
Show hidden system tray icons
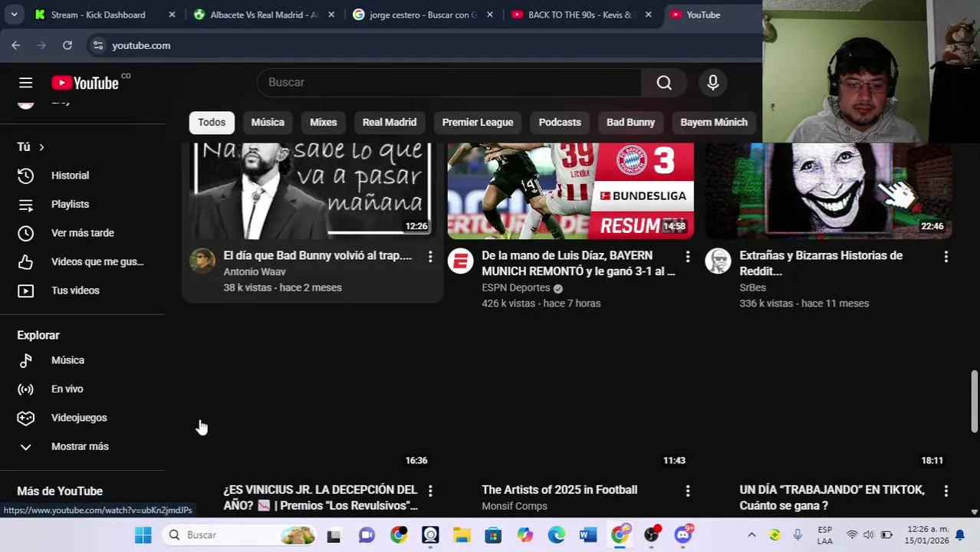[x=751, y=535]
